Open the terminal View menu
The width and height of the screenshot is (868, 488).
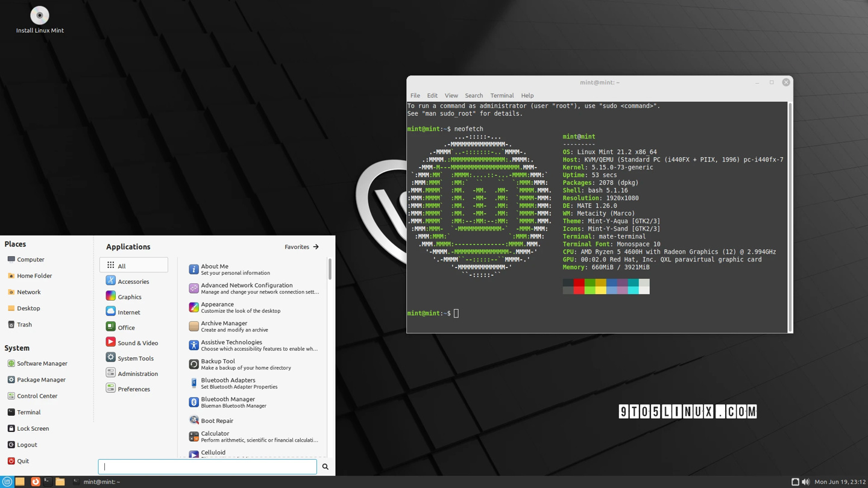(451, 95)
